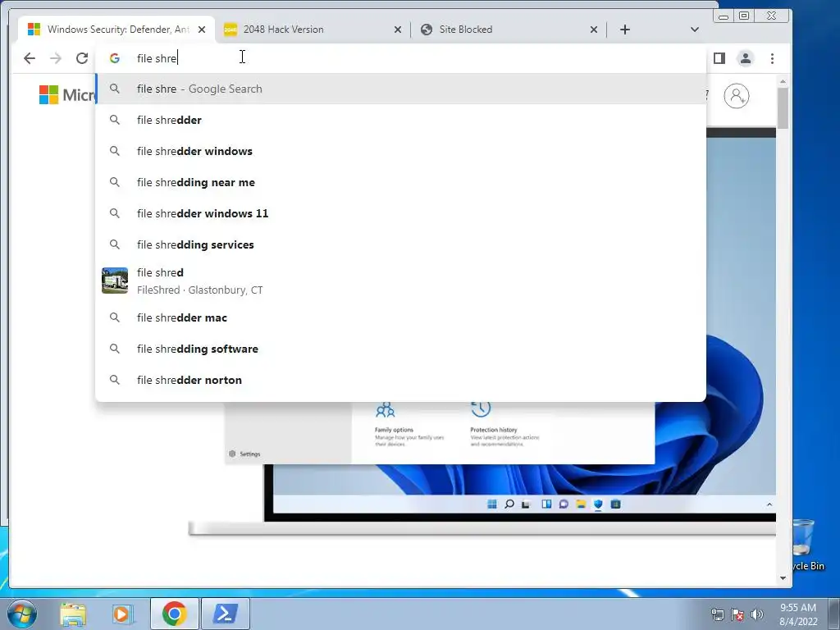Select 'file shre - Google Search' suggestion

click(x=400, y=89)
